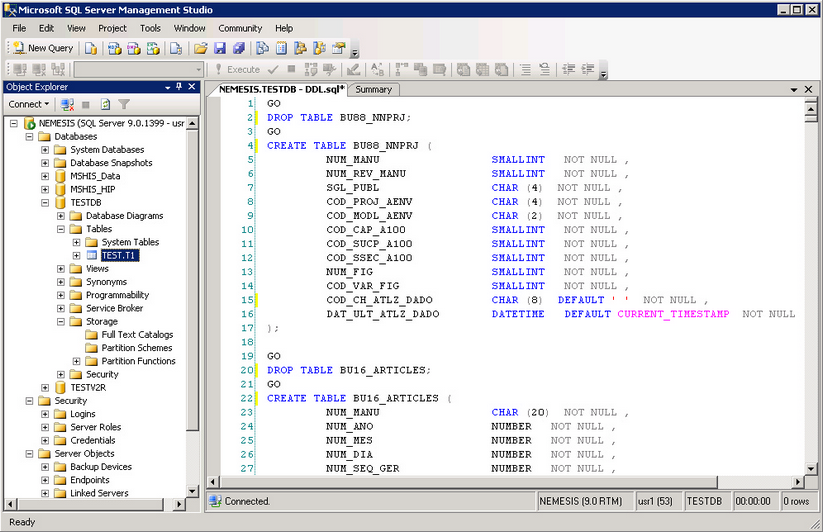The height and width of the screenshot is (532, 823).
Task: Click the Filter funnel icon in Object Explorer
Action: tap(124, 104)
